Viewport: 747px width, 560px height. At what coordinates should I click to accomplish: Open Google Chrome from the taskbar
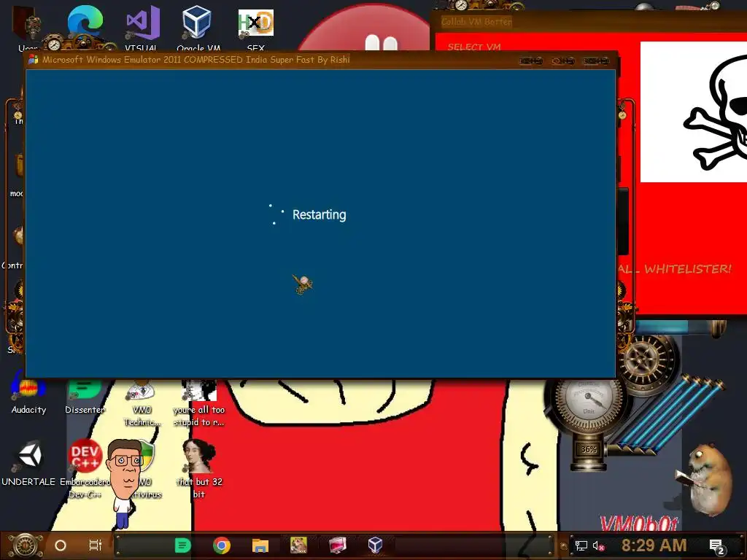tap(222, 545)
